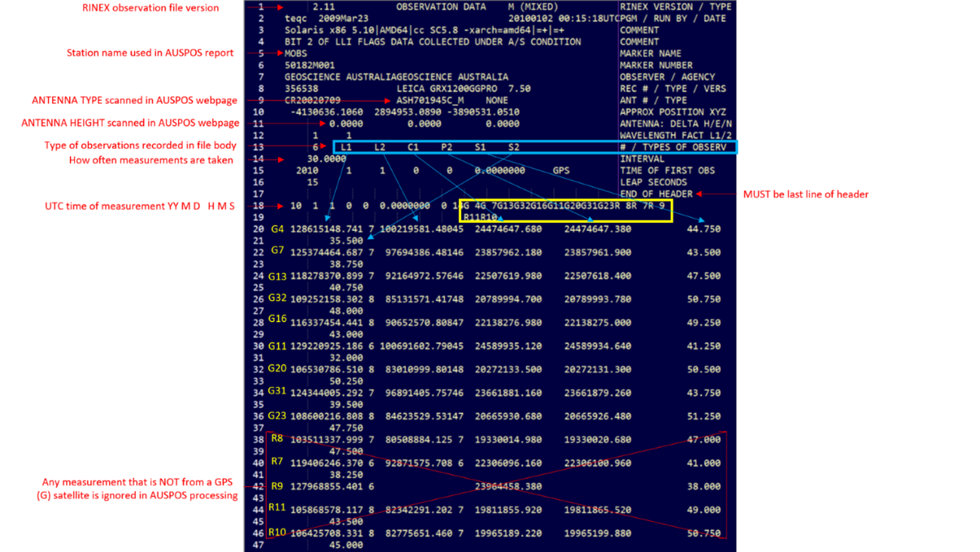Click the APPROX POSITION XYZ header label
The height and width of the screenshot is (552, 980).
671,112
